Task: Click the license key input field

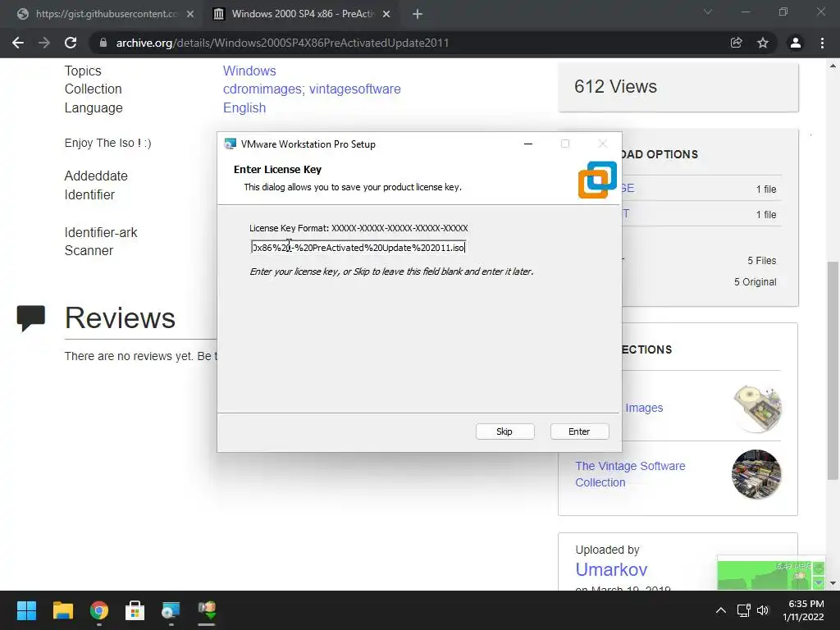Action: pyautogui.click(x=358, y=247)
